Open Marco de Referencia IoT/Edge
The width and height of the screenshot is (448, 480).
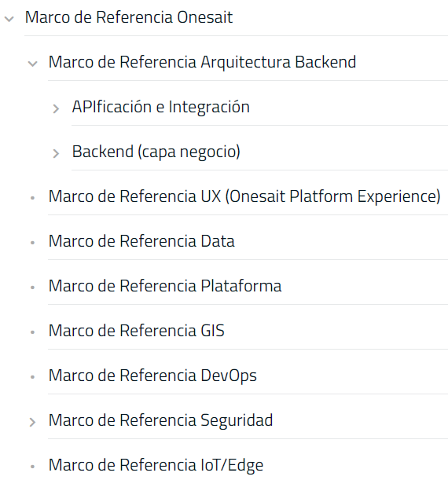pyautogui.click(x=156, y=465)
